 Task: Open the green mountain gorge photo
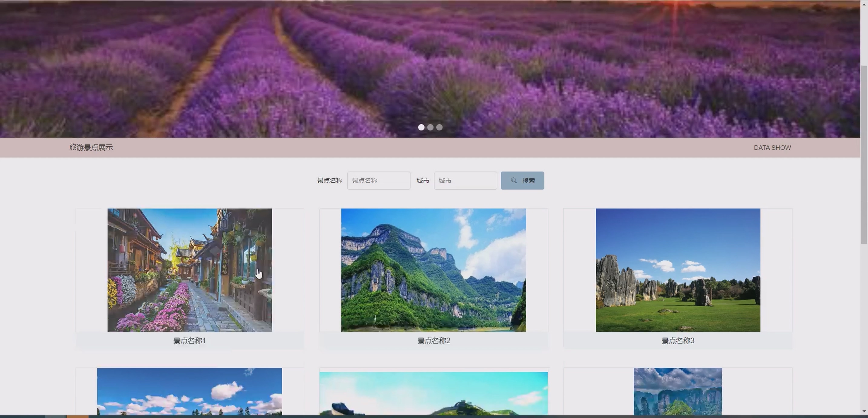point(433,270)
